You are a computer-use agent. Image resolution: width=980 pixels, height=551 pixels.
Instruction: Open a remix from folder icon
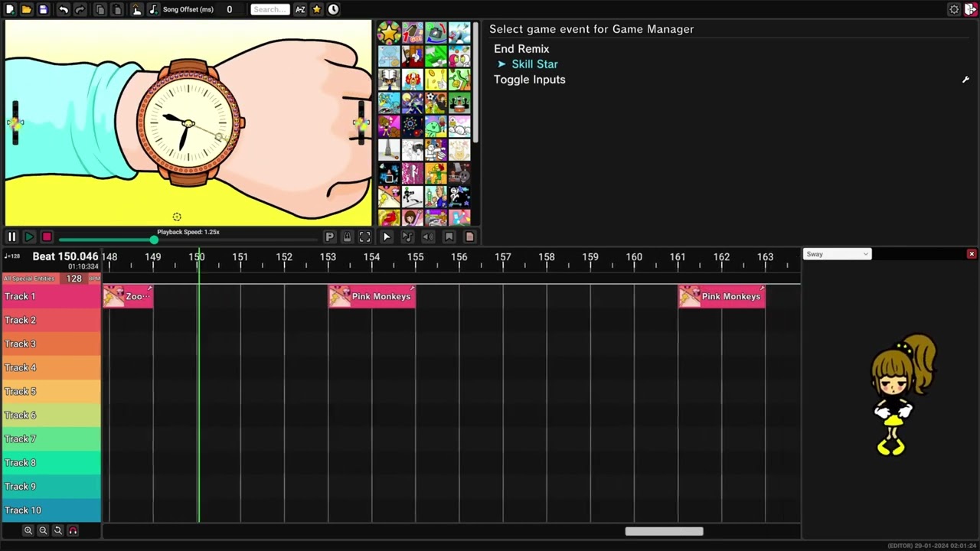[26, 9]
